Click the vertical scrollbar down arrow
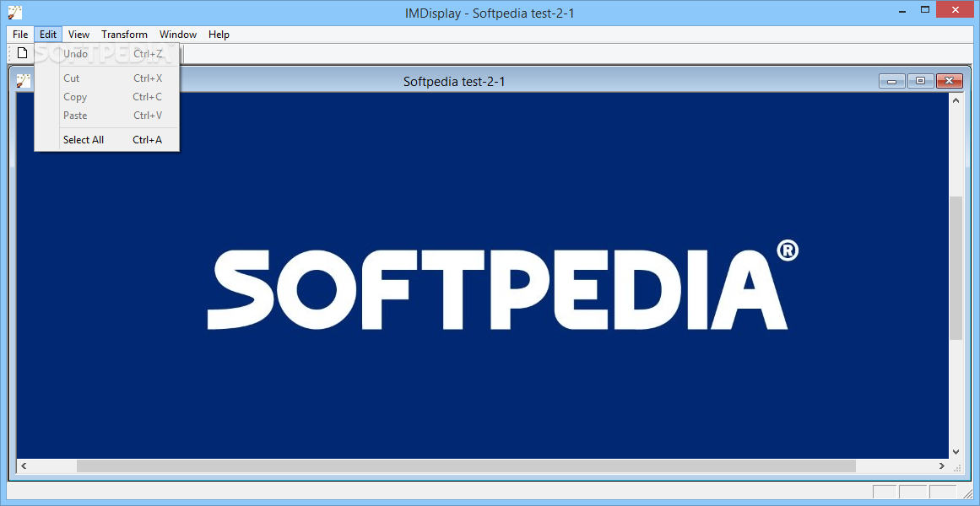The image size is (980, 506). (x=956, y=451)
